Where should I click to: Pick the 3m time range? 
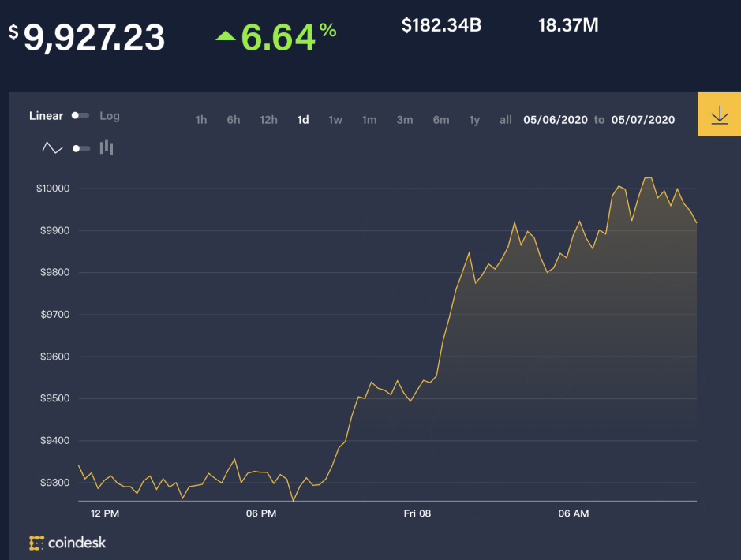[x=405, y=120]
